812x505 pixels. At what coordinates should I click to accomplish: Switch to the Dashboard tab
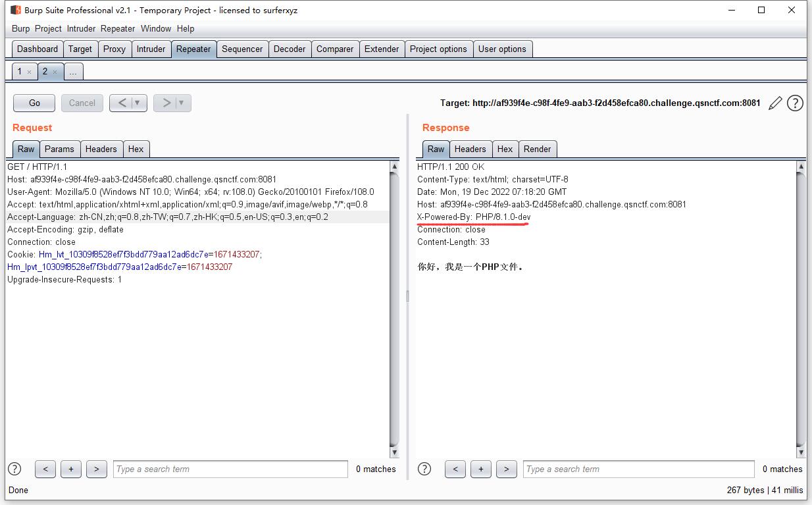pyautogui.click(x=38, y=49)
